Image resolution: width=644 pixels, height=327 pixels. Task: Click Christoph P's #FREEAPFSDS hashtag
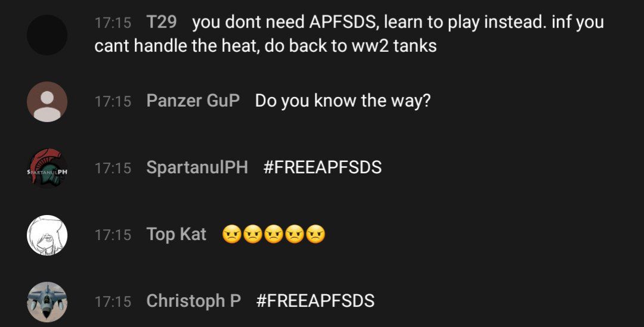point(315,301)
